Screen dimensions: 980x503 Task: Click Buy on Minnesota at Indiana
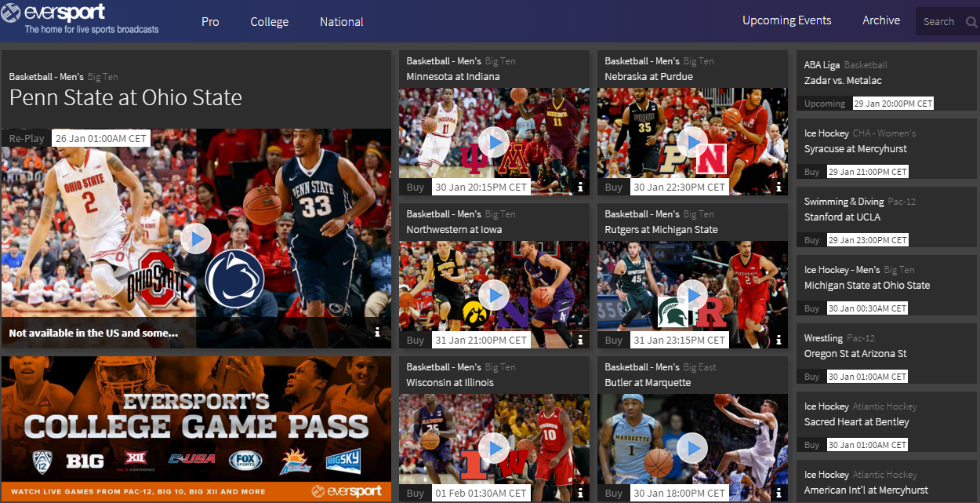[416, 188]
